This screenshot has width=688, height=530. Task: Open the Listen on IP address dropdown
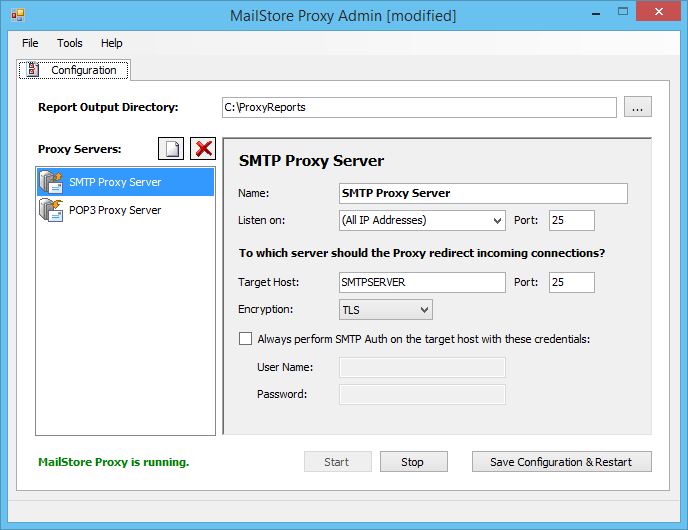[422, 221]
